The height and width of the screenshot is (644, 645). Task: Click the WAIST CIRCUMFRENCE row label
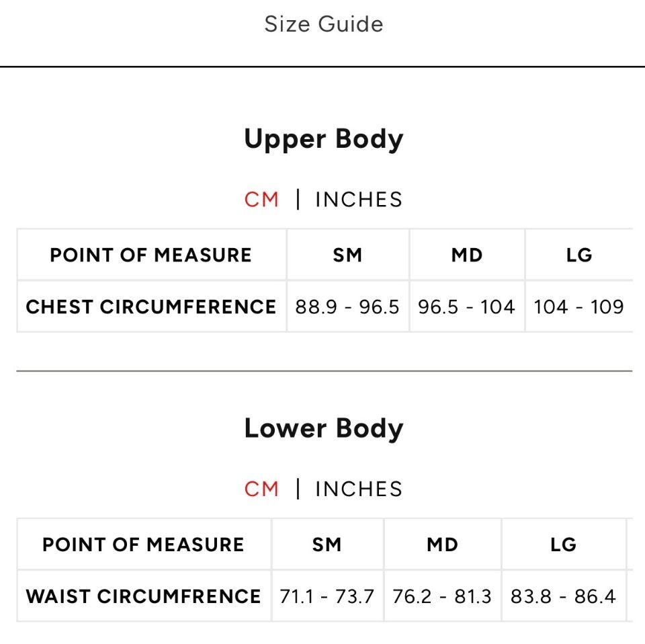[x=143, y=596]
